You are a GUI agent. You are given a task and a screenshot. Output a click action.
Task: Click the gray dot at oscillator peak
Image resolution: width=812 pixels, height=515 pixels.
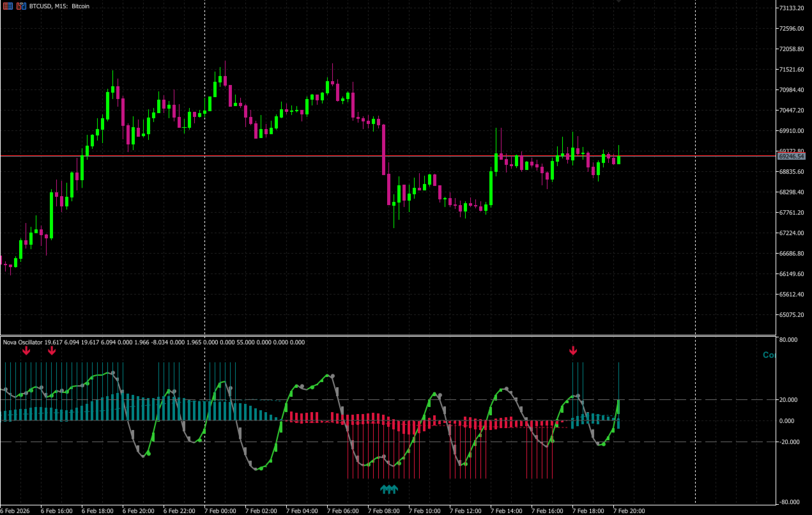[332, 376]
